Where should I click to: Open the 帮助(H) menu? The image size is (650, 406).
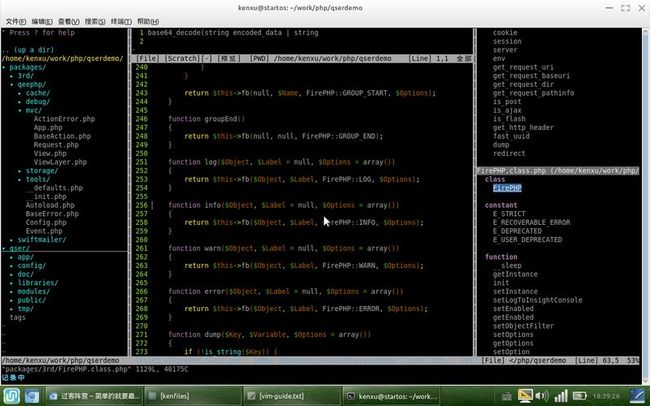point(148,21)
